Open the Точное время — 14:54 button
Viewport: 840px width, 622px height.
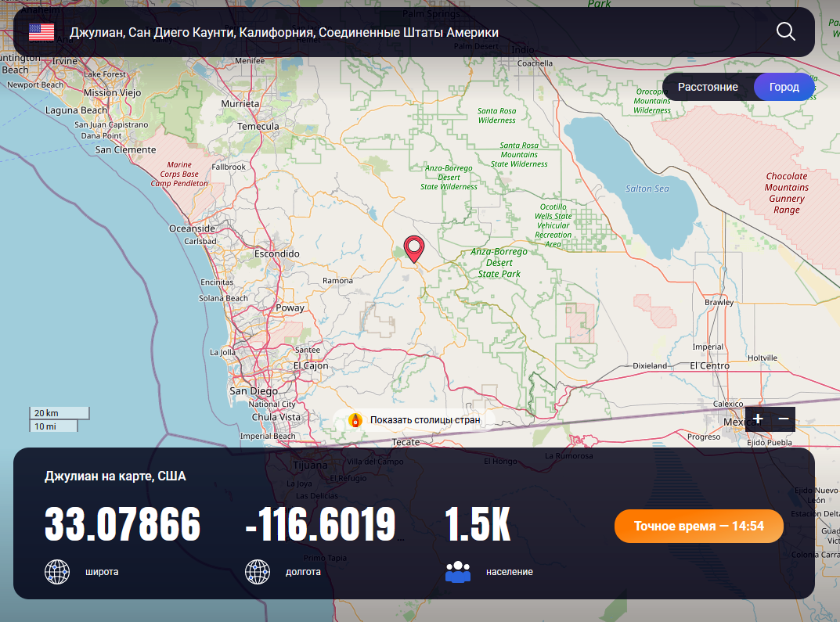(698, 527)
